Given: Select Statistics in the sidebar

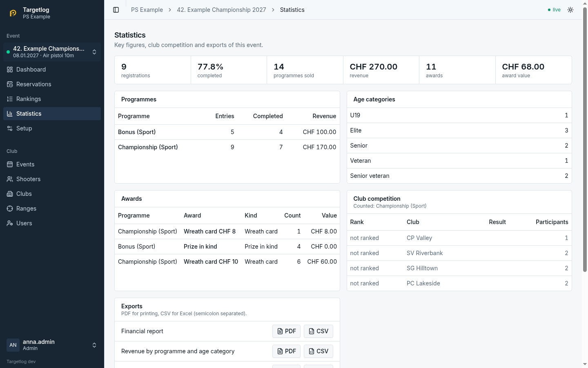Looking at the screenshot, I should tap(52, 114).
